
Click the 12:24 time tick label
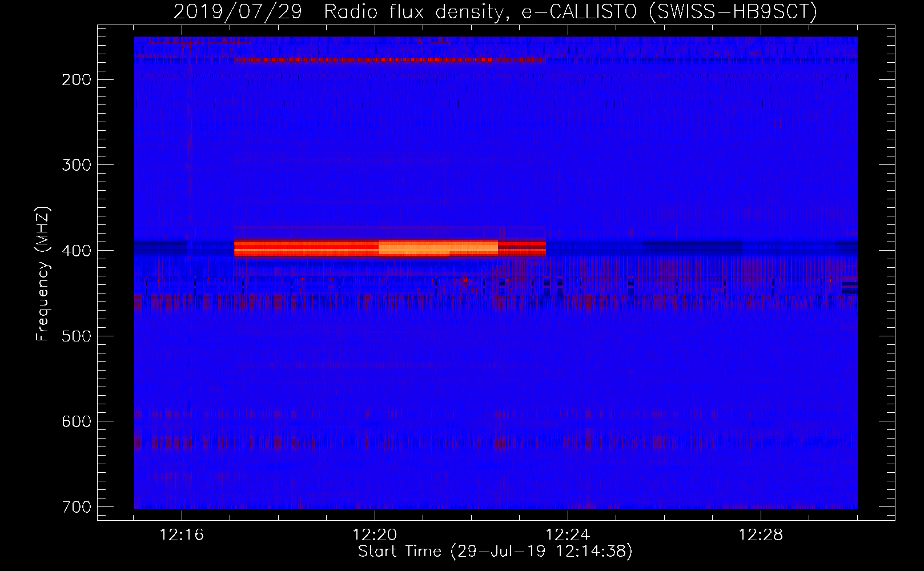(x=568, y=535)
